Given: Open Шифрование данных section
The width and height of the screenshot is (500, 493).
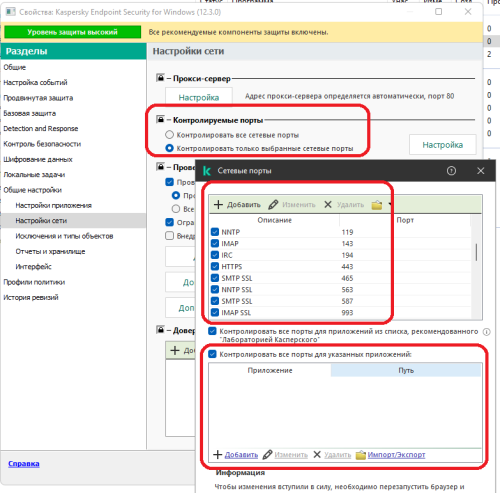Looking at the screenshot, I should (x=38, y=159).
